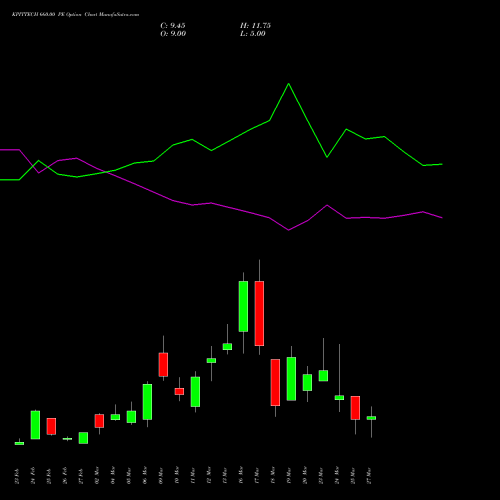Select the green candle for 24 Feb
The height and width of the screenshot is (500, 500).
click(x=35, y=425)
